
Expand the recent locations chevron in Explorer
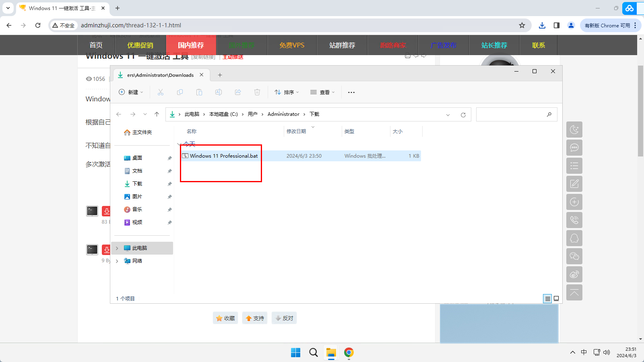coord(145,114)
